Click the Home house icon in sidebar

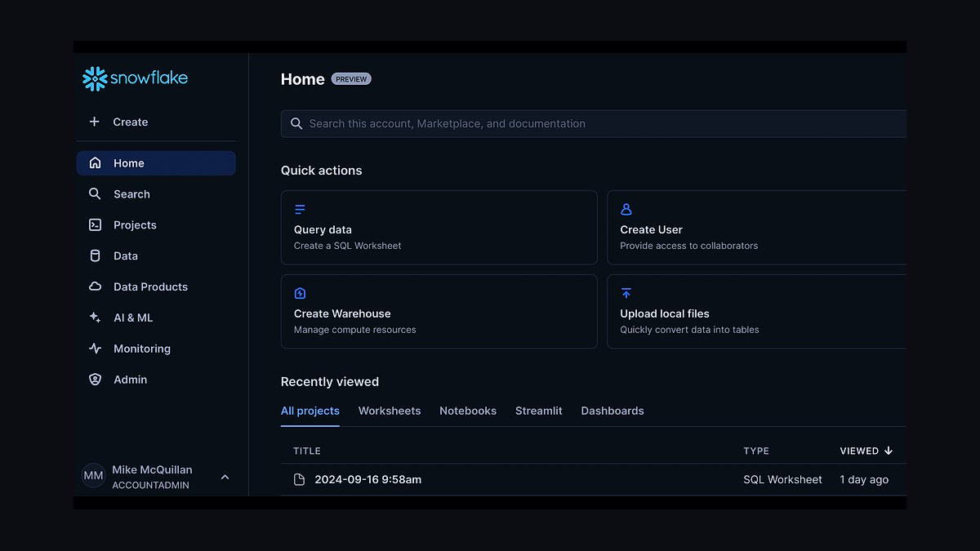click(96, 163)
